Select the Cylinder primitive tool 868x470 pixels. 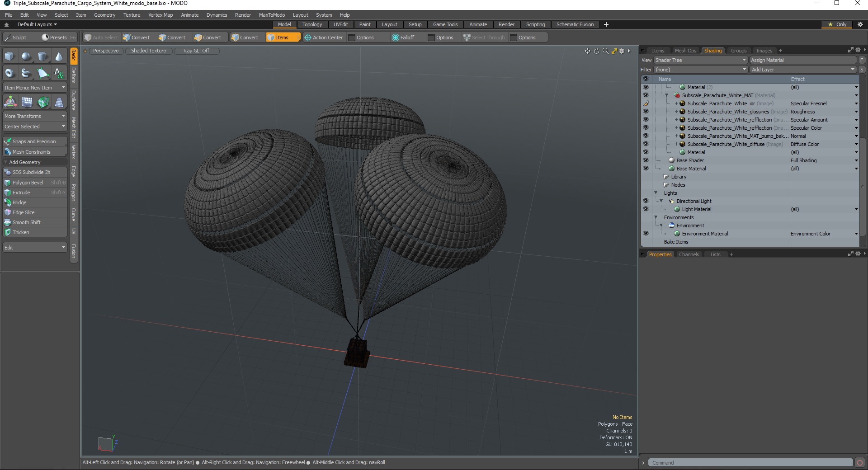[42, 56]
